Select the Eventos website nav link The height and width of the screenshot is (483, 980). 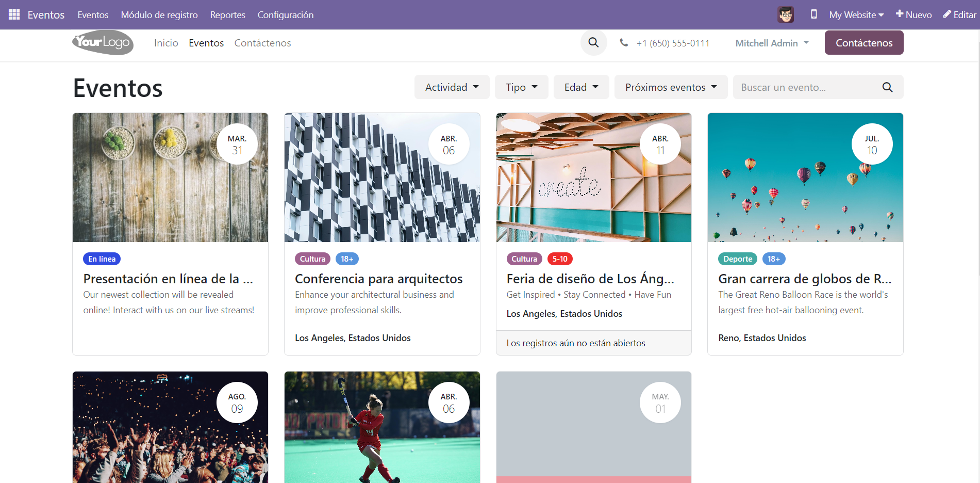[206, 43]
